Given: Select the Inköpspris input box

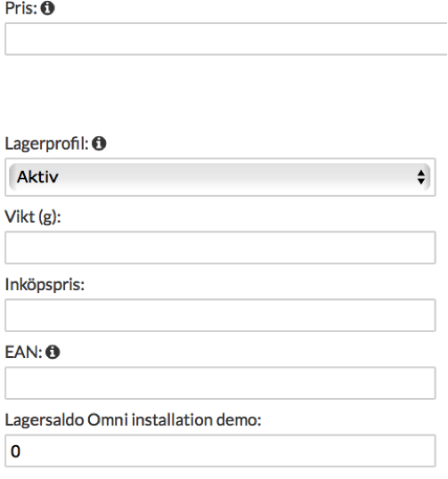Looking at the screenshot, I should pyautogui.click(x=220, y=315).
